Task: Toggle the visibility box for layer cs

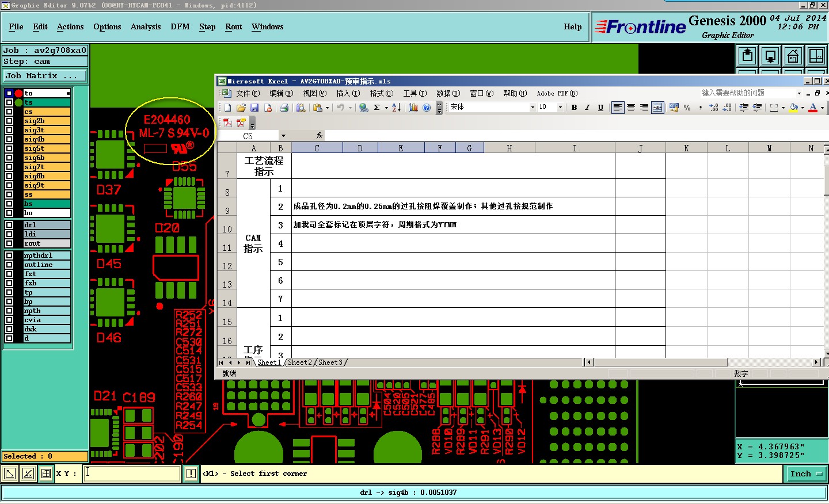Action: [9, 112]
